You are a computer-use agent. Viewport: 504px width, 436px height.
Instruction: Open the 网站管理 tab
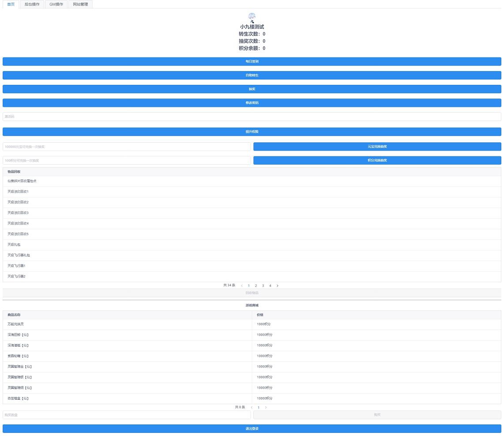[80, 4]
